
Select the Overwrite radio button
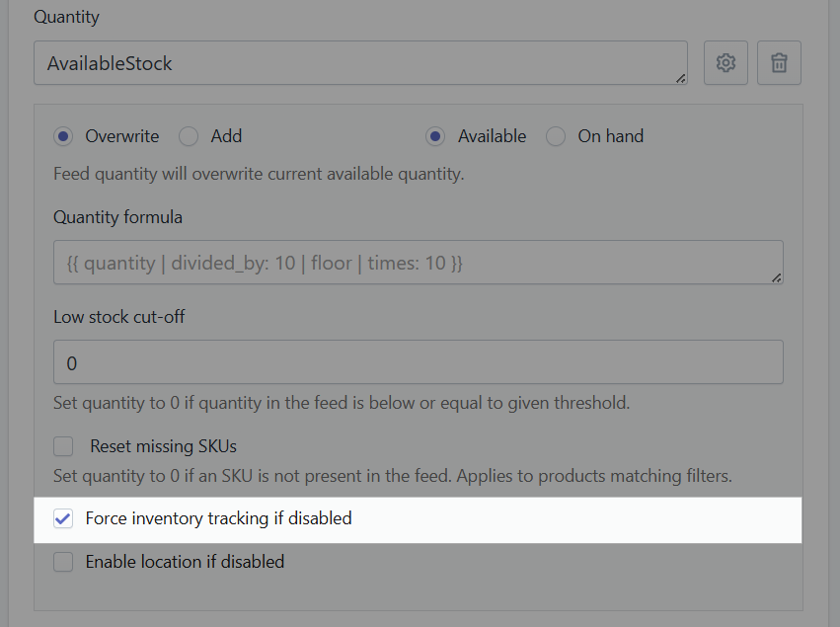(x=63, y=136)
